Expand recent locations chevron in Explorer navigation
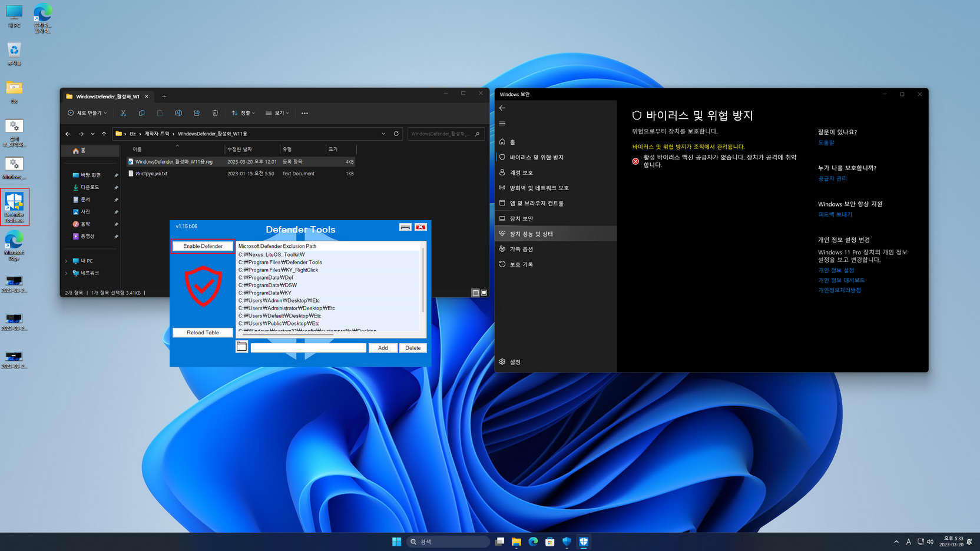Screen dimensions: 980x551 point(92,134)
